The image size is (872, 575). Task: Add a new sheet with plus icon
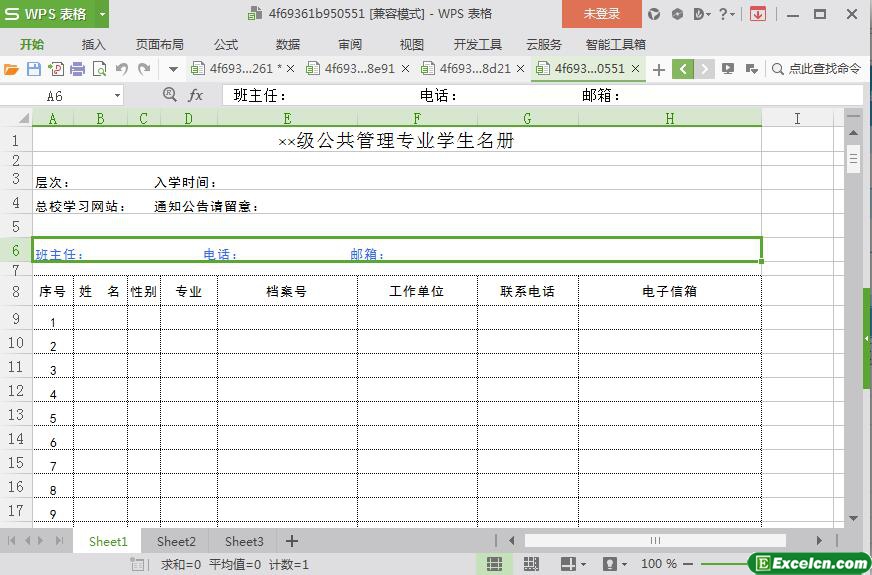tap(292, 541)
